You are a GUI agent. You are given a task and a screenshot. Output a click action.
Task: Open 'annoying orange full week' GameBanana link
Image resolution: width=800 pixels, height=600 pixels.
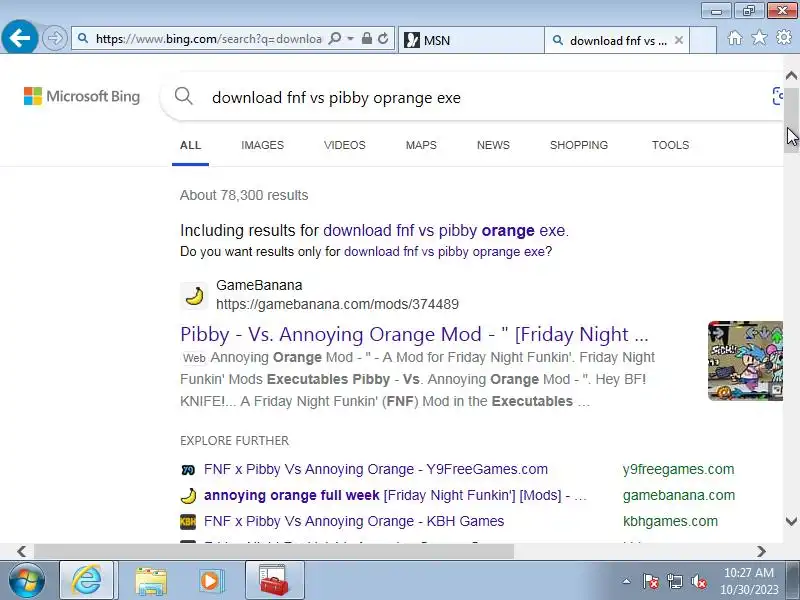pos(395,495)
